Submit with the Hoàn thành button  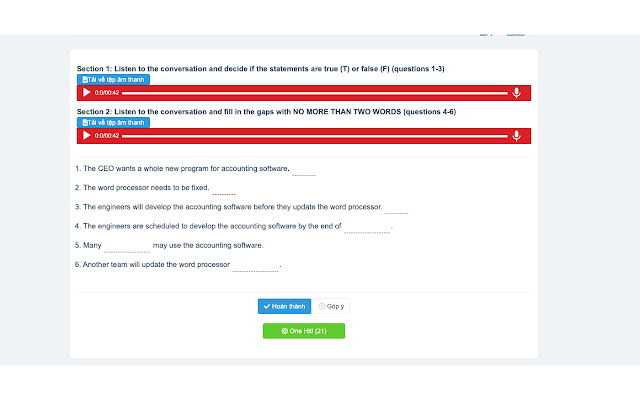(x=284, y=306)
